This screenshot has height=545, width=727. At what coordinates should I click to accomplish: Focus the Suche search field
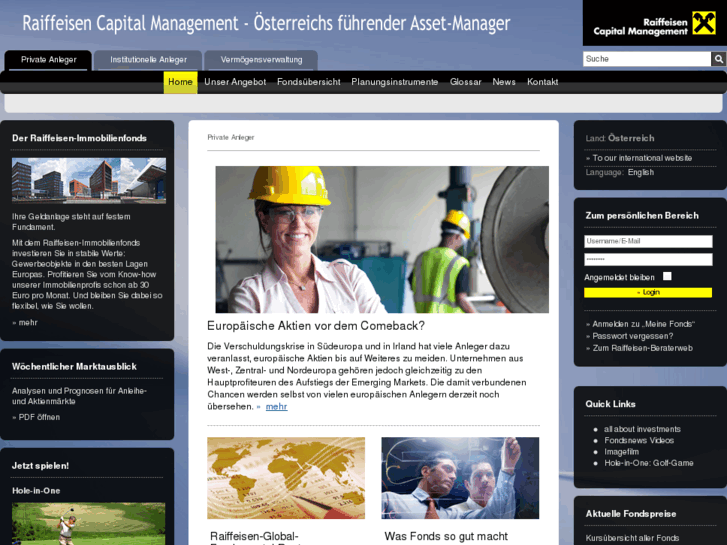[647, 59]
